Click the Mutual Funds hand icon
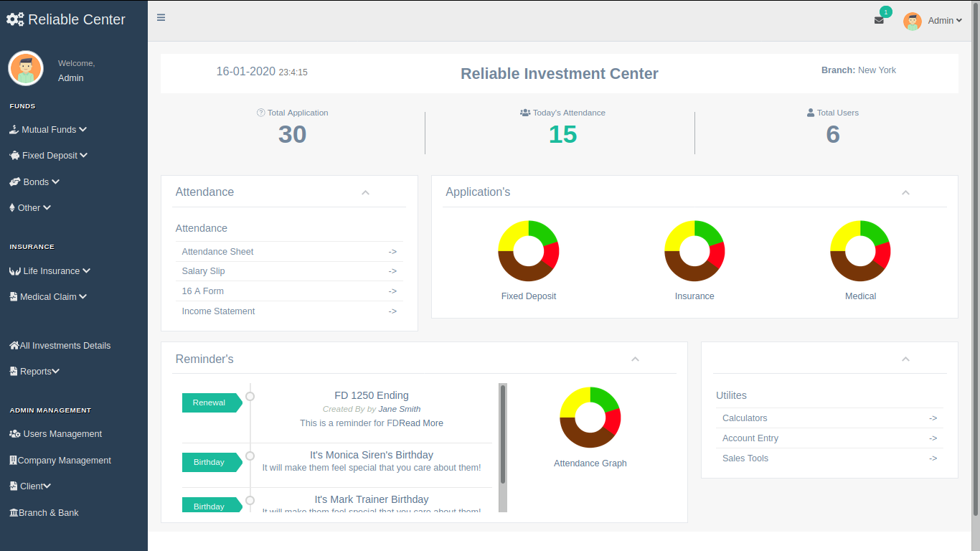 [x=14, y=130]
